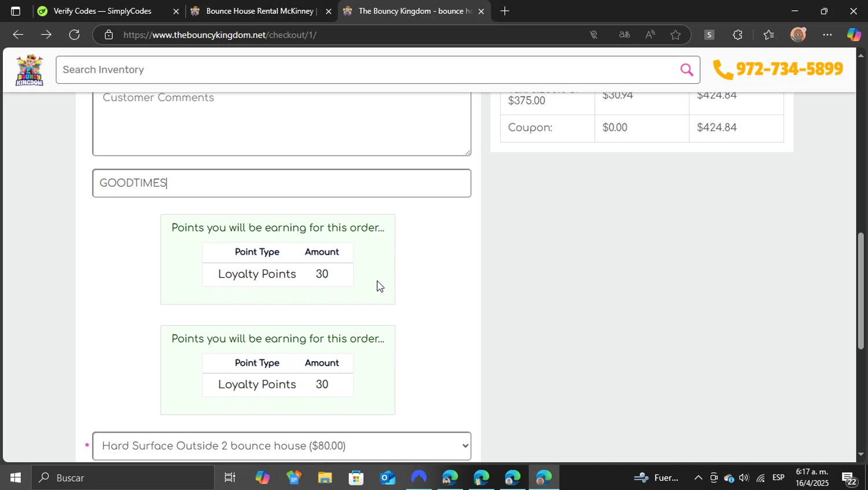868x490 pixels.
Task: Add page to favorites with star icon
Action: 675,35
